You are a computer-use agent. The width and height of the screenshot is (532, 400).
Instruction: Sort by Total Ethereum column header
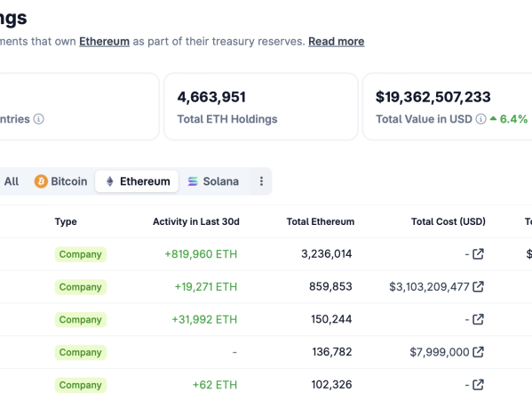(321, 221)
